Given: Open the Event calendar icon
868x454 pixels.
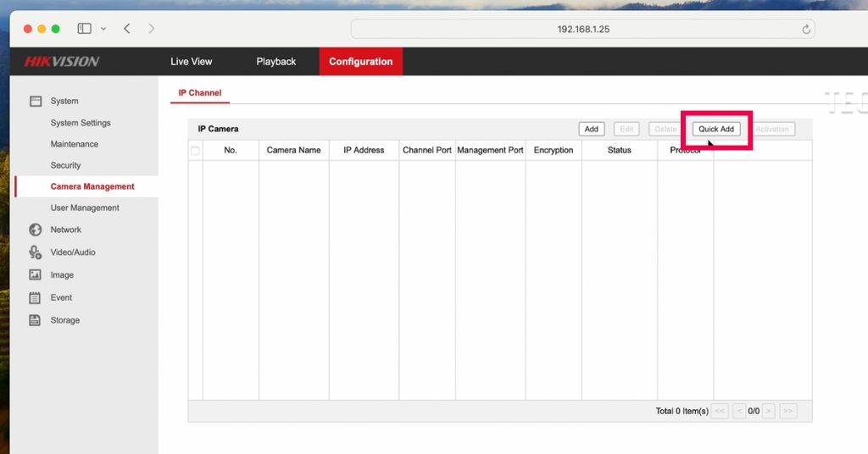Looking at the screenshot, I should (36, 298).
